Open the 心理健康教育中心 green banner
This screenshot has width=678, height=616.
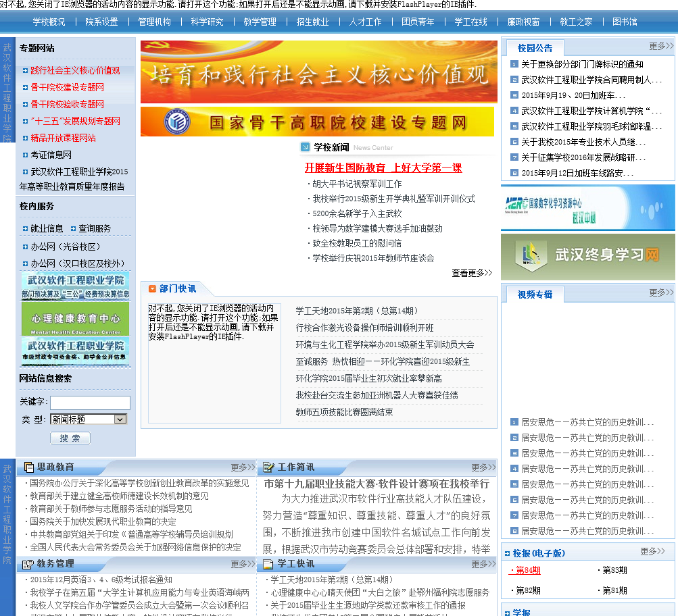tap(75, 319)
